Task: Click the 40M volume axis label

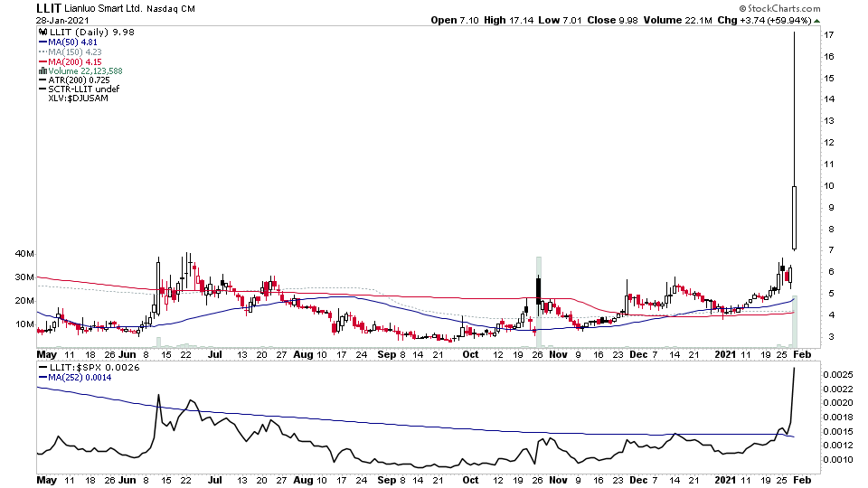Action: (24, 253)
